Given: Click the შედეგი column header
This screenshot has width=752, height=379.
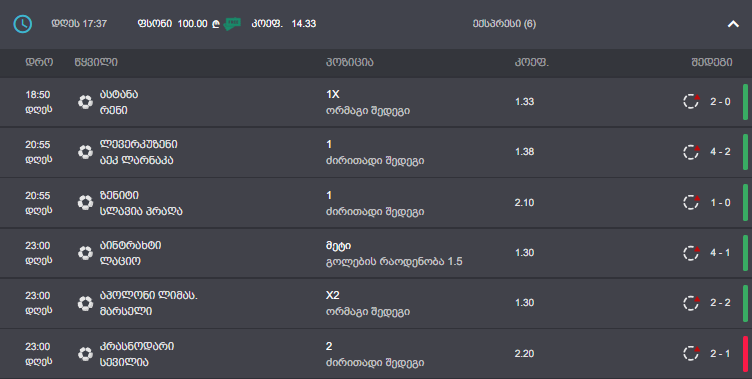Looking at the screenshot, I should (712, 62).
